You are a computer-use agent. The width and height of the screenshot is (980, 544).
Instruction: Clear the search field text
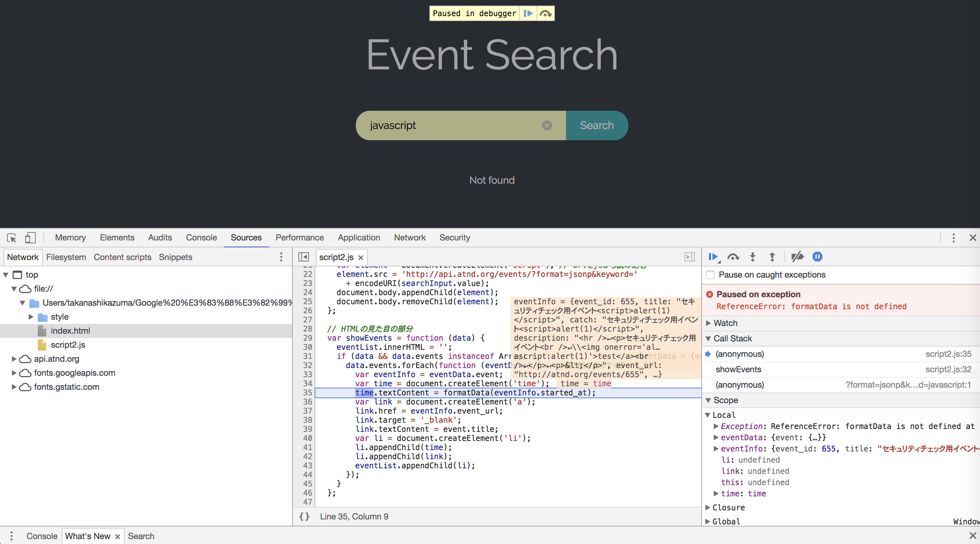547,125
